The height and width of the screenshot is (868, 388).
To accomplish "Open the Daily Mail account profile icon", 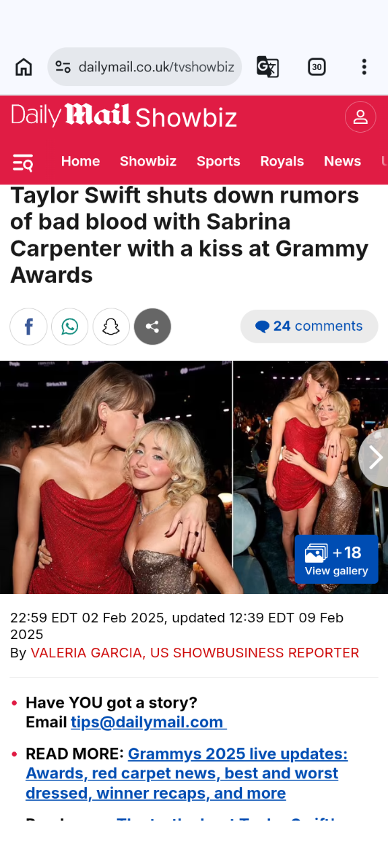I will coord(360,117).
